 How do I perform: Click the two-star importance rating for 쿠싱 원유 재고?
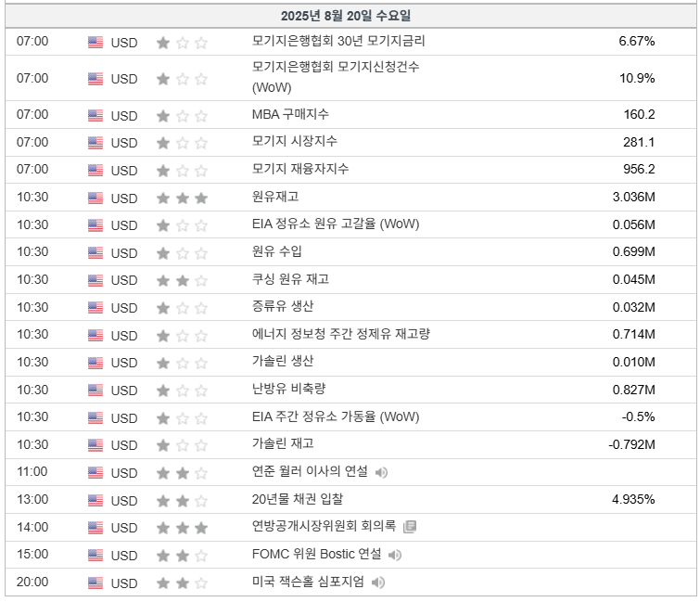coord(182,280)
